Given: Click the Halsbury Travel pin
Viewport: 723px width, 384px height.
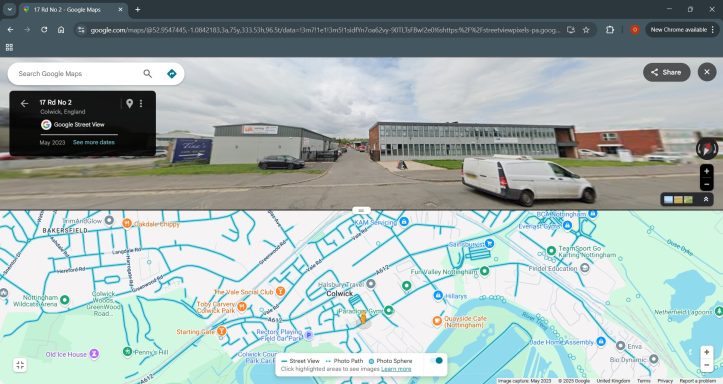Looking at the screenshot, I should [x=371, y=284].
